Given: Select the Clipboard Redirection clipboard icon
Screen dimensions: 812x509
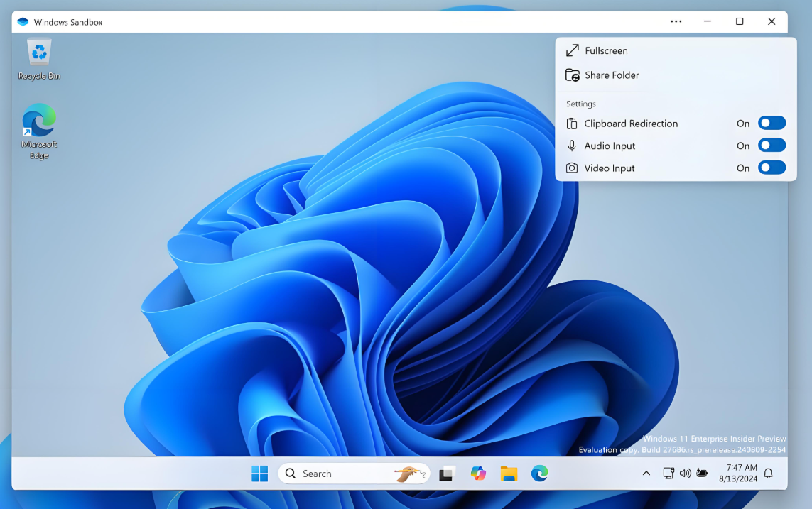Looking at the screenshot, I should [x=572, y=123].
